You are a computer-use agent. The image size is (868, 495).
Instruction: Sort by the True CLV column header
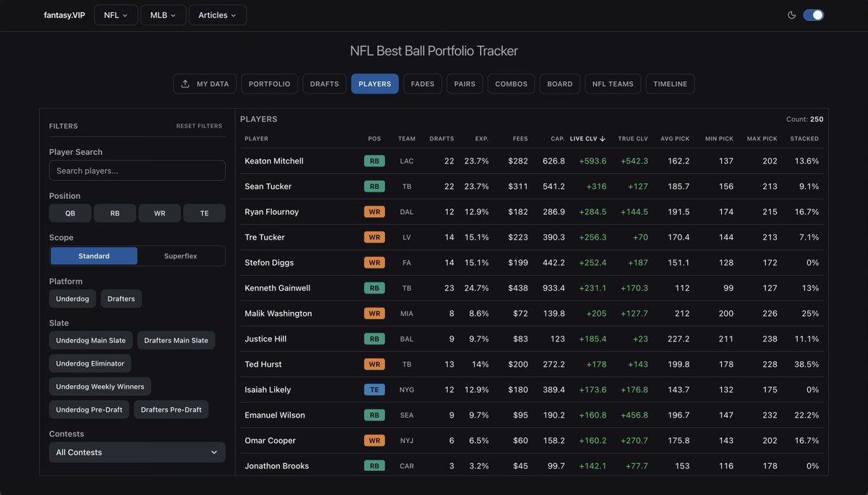pos(633,139)
